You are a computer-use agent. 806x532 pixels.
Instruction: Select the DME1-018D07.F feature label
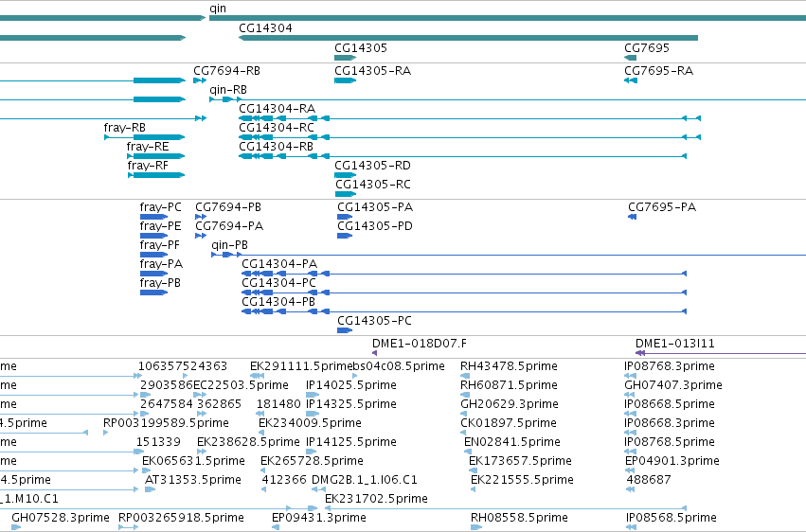[420, 344]
